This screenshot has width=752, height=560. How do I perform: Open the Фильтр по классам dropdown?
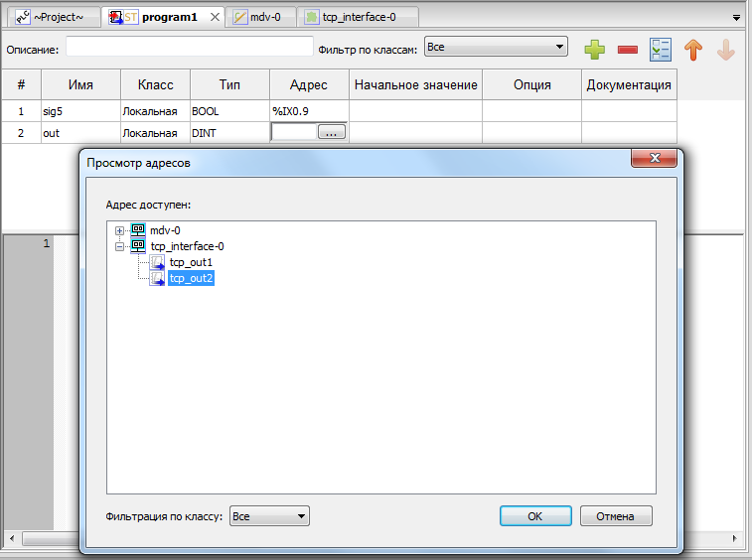pyautogui.click(x=496, y=47)
